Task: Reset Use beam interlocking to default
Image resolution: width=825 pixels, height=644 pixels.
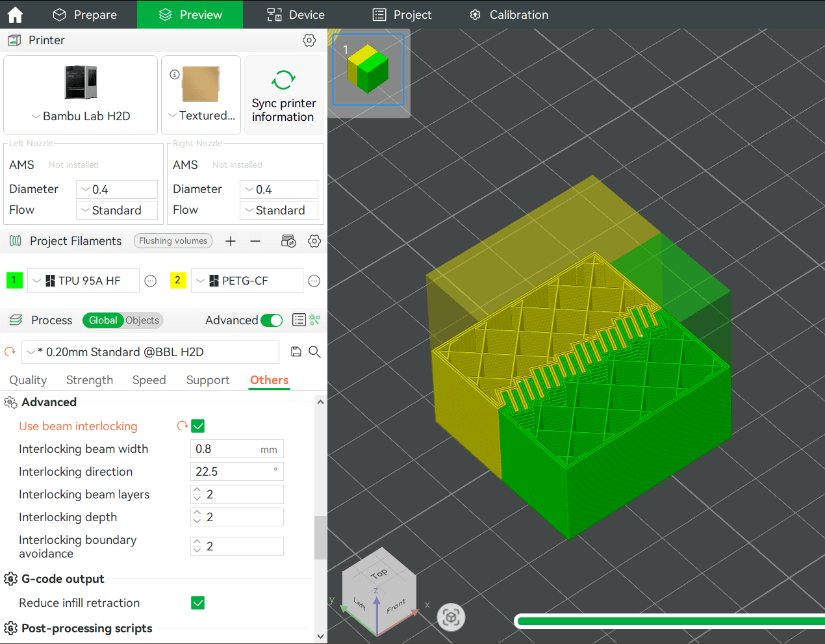Action: coord(183,426)
